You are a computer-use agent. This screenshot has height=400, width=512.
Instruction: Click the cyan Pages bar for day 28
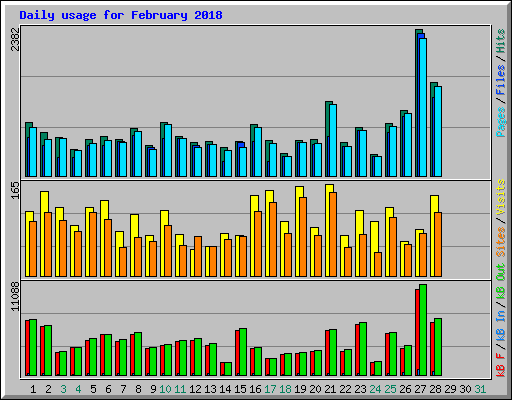[438, 131]
